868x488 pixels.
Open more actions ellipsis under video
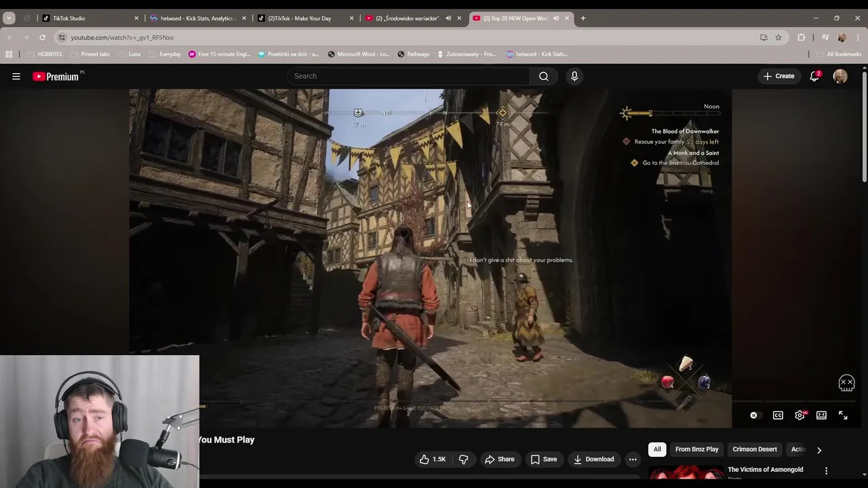coord(632,459)
